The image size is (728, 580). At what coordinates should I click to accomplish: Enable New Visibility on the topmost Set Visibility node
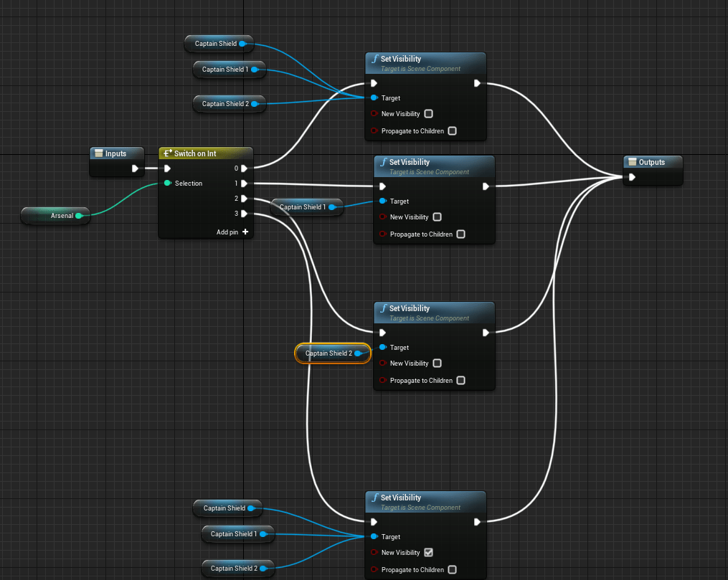coord(428,114)
